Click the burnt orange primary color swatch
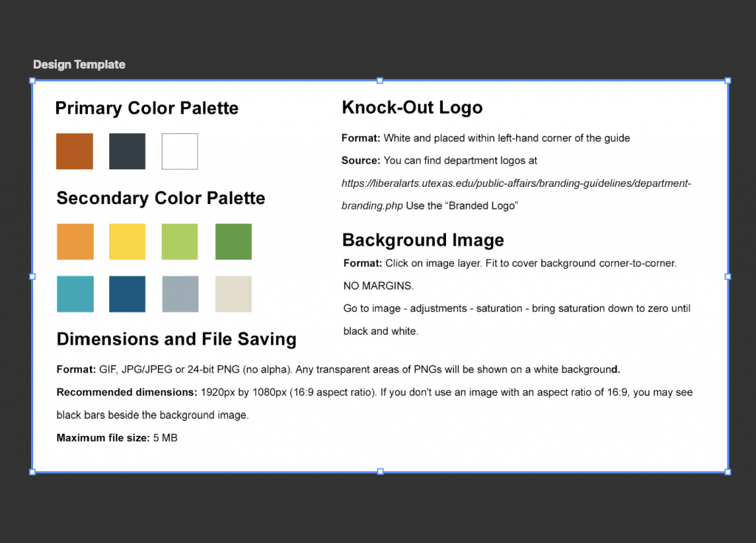 [x=75, y=151]
